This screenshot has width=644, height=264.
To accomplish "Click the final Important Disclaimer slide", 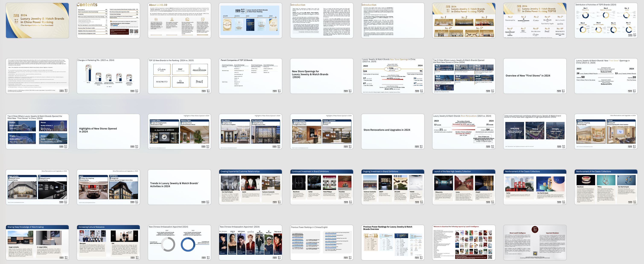I will (x=535, y=243).
